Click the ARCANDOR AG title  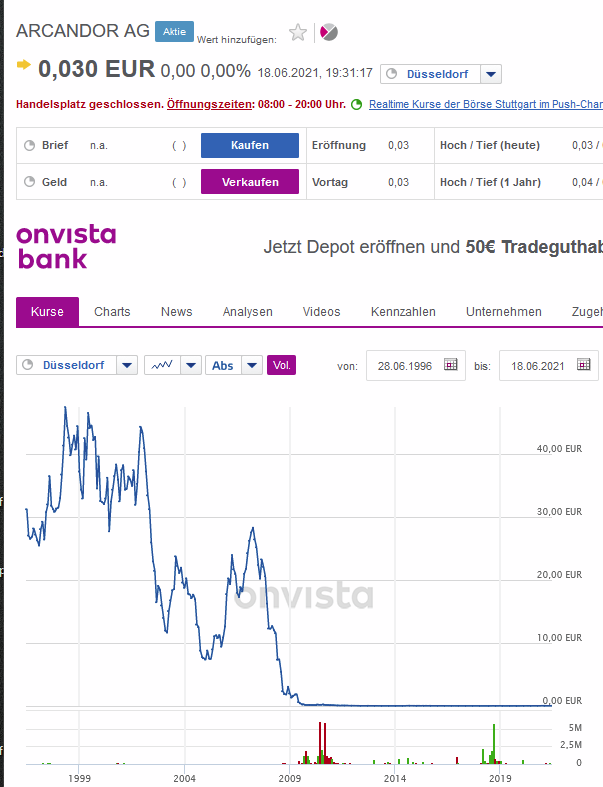83,31
